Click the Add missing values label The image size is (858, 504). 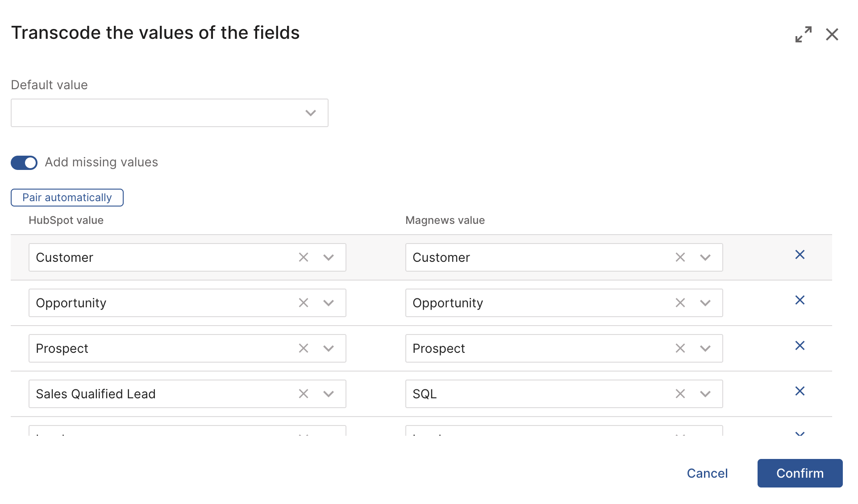coord(101,162)
